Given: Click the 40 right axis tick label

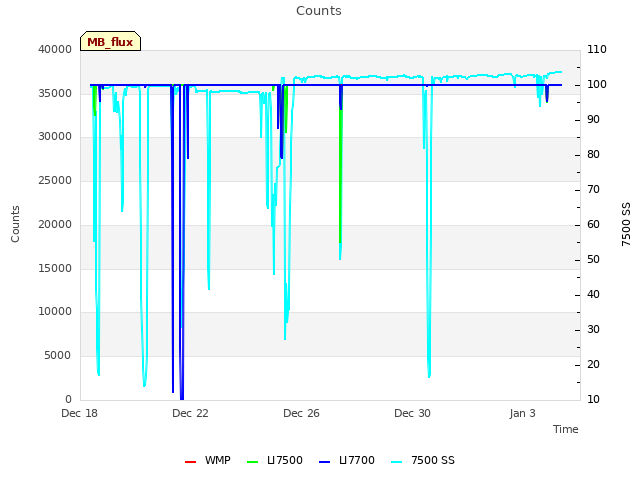Looking at the screenshot, I should coord(593,295).
